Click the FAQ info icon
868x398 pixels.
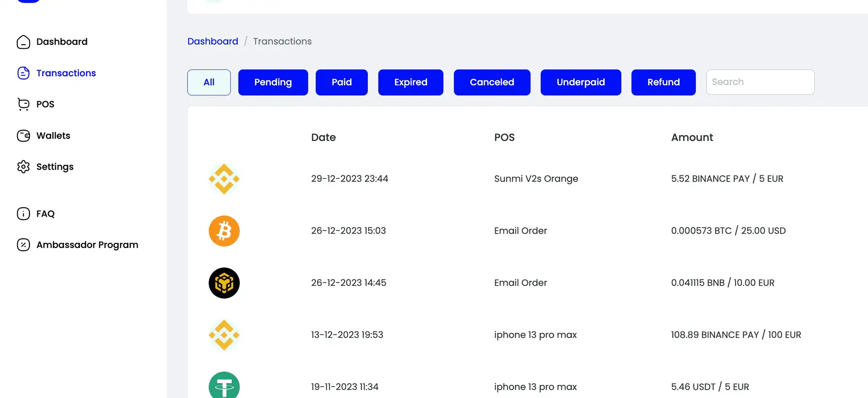click(x=24, y=214)
